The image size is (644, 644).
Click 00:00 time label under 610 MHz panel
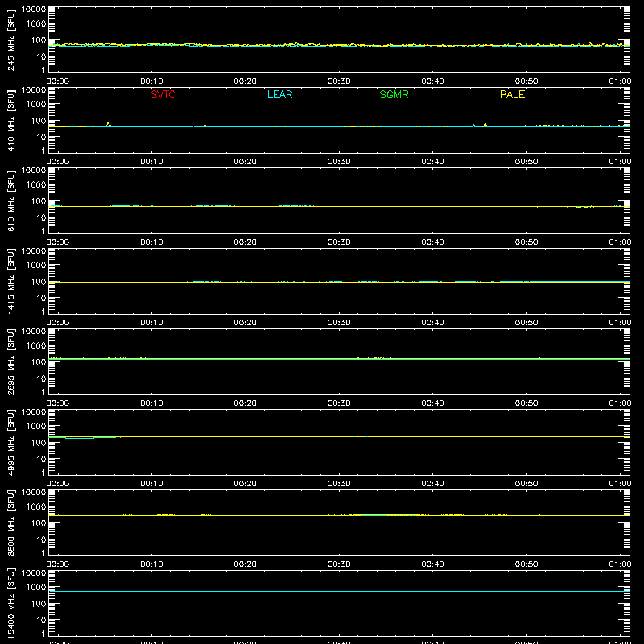click(x=58, y=242)
